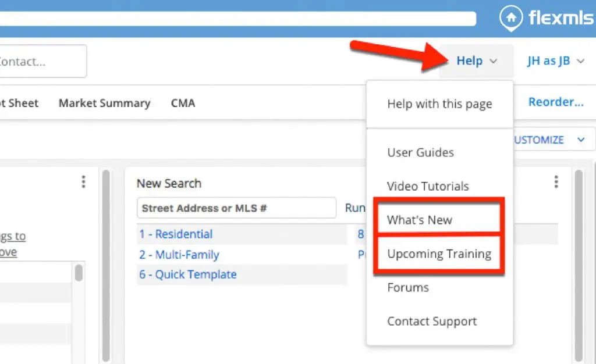Select the 1 - Residential search template
This screenshot has height=364, width=596.
tap(176, 234)
